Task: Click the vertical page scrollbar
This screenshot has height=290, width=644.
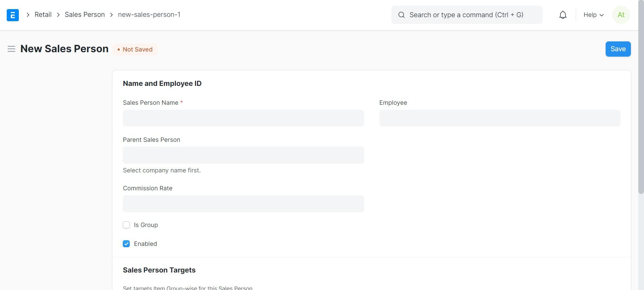Action: (641, 97)
